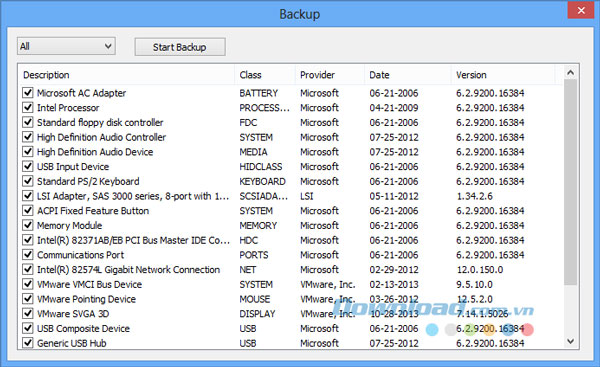The height and width of the screenshot is (367, 600).
Task: Open the All filter dropdown
Action: [x=66, y=46]
